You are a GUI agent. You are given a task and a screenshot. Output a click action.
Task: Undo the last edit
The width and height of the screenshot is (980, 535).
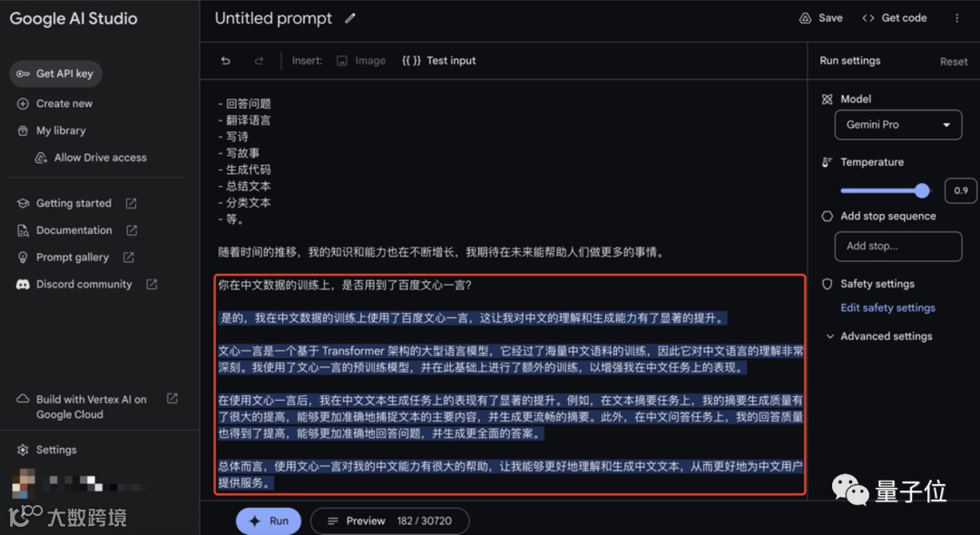[x=226, y=61]
